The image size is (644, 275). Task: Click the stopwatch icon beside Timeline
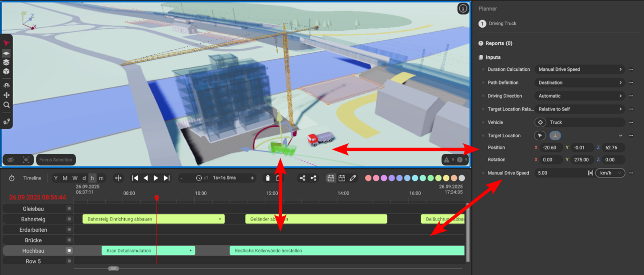click(x=12, y=178)
